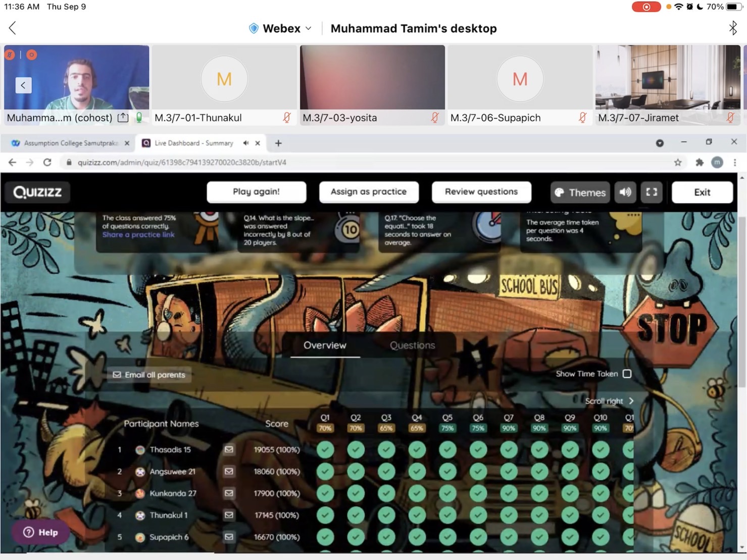Click Kunkanda 27 avatar icon
The image size is (747, 560).
(x=140, y=493)
